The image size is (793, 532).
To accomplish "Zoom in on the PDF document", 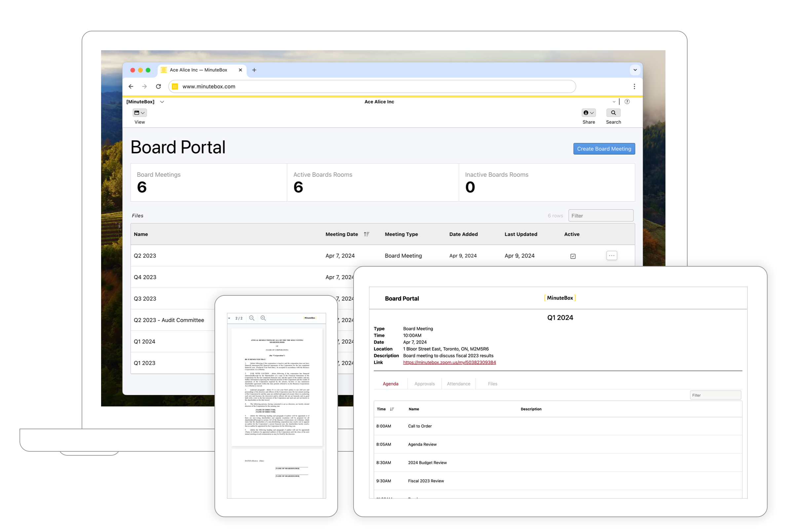I will click(263, 318).
